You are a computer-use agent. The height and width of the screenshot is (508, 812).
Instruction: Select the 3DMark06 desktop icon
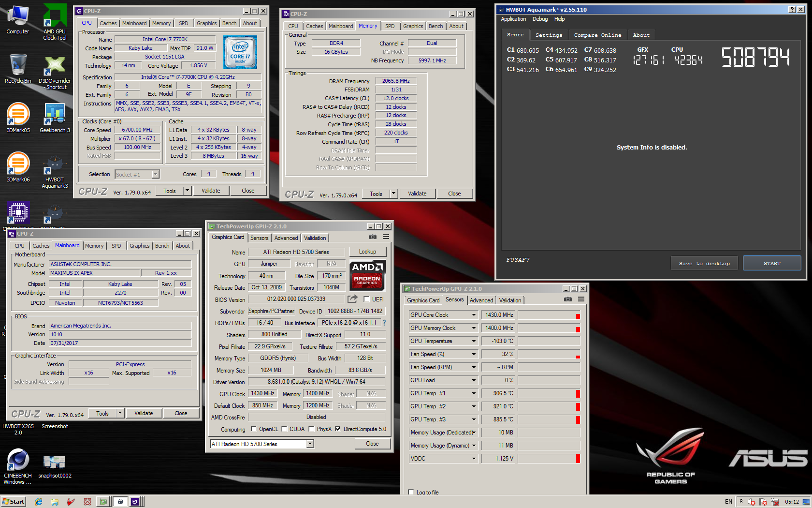click(18, 167)
